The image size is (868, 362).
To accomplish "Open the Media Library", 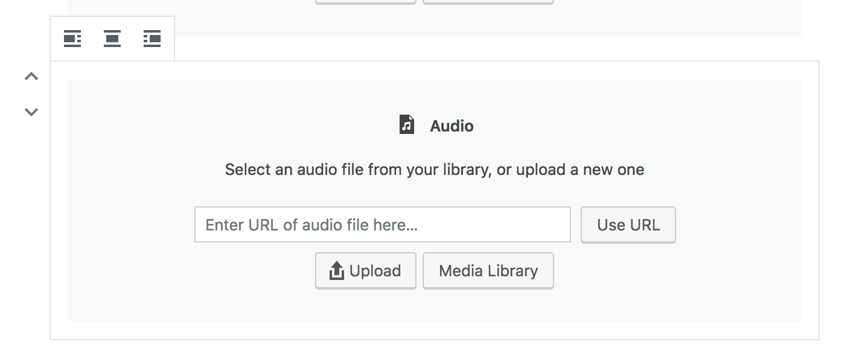I will coord(488,271).
